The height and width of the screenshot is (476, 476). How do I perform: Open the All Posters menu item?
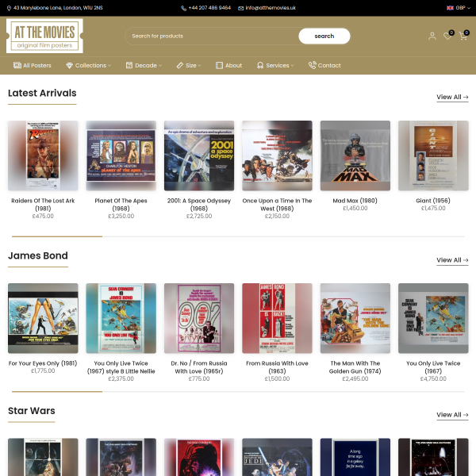[33, 65]
